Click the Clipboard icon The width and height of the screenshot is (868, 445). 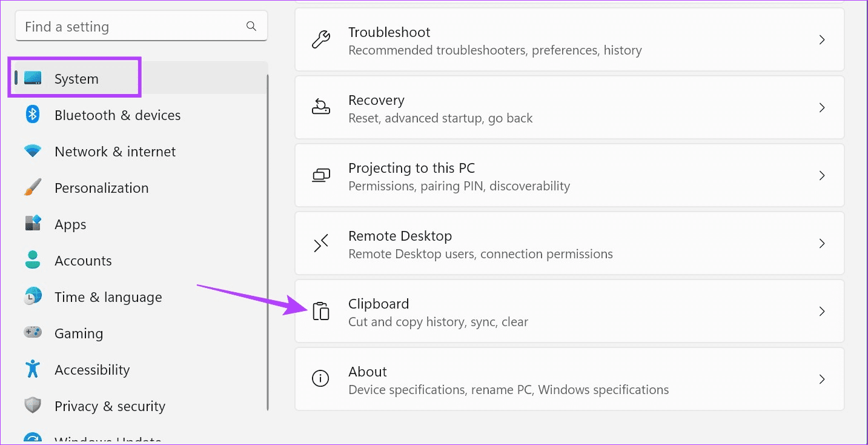(x=320, y=312)
